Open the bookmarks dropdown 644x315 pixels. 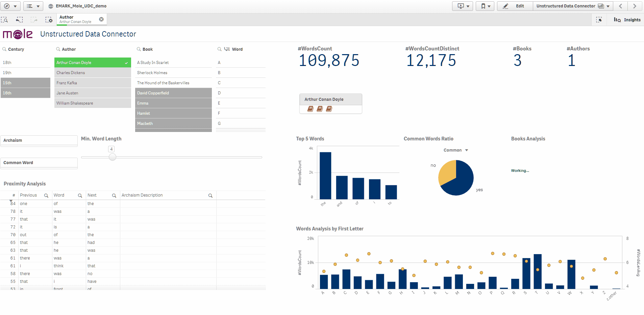tap(485, 6)
